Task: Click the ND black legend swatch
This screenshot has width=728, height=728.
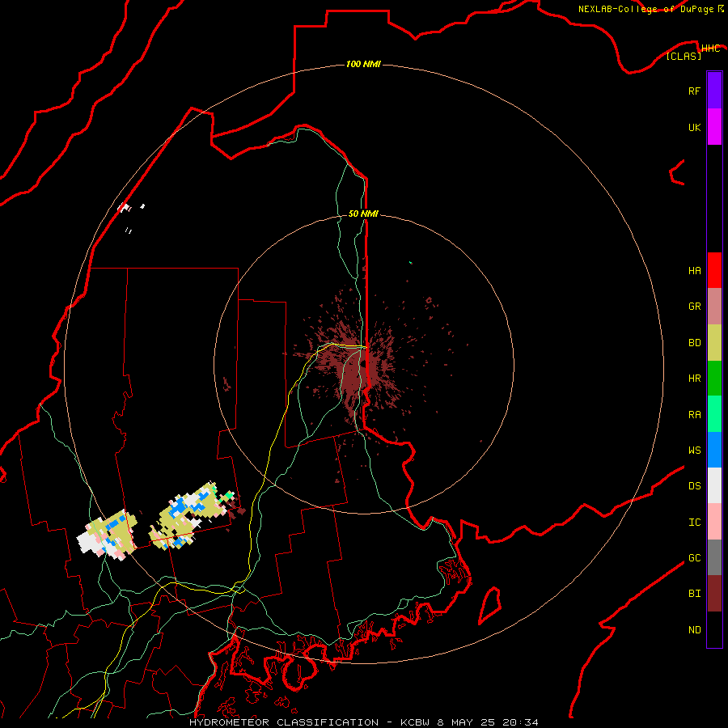Action: (x=714, y=629)
